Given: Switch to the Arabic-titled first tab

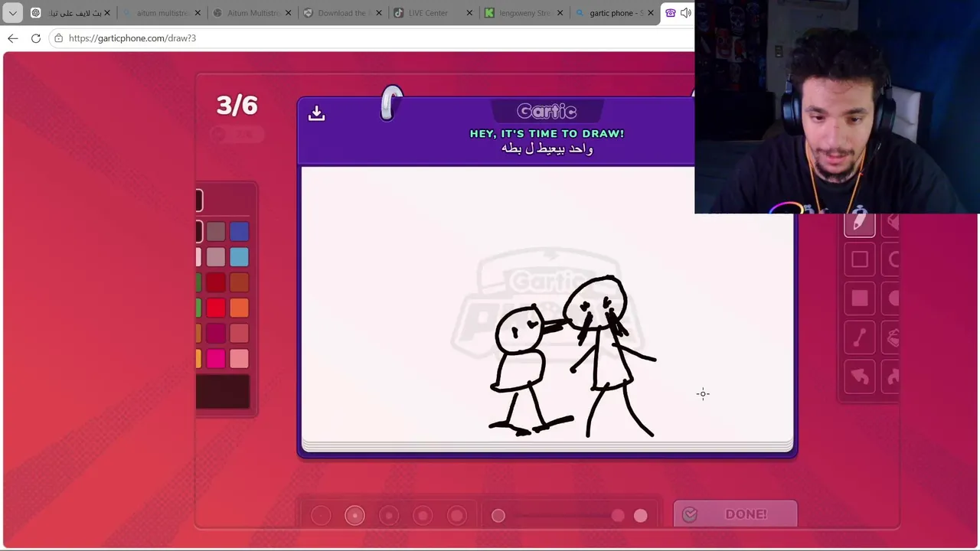Looking at the screenshot, I should point(70,13).
